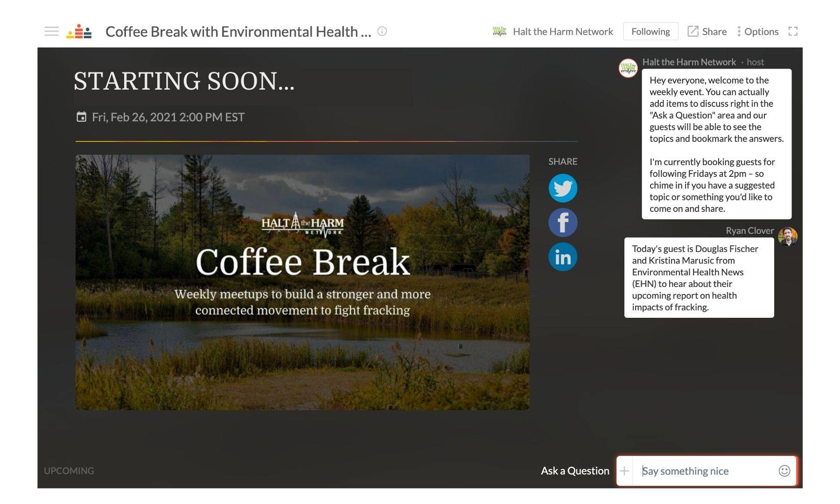
Task: Click the UPCOMING status label
Action: point(69,471)
